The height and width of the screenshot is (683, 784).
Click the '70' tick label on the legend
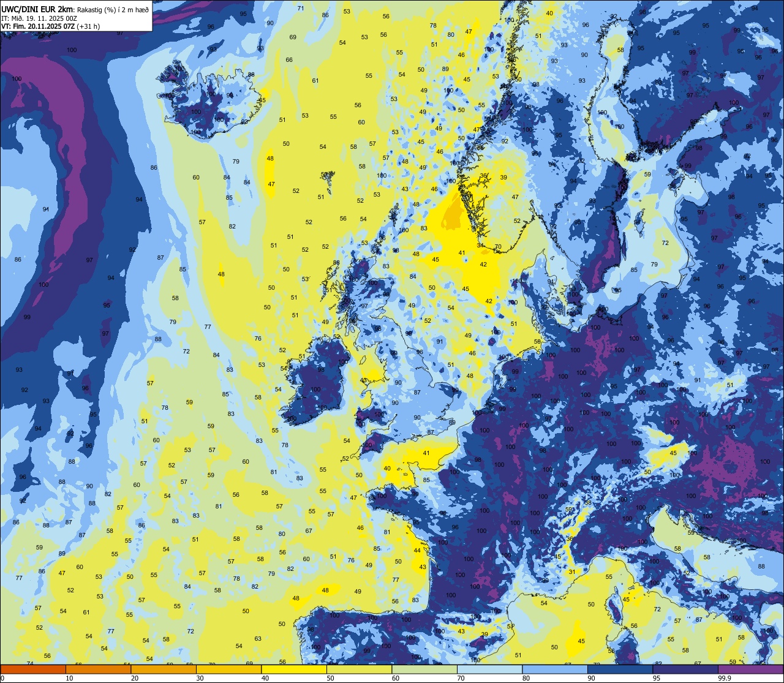coord(461,678)
